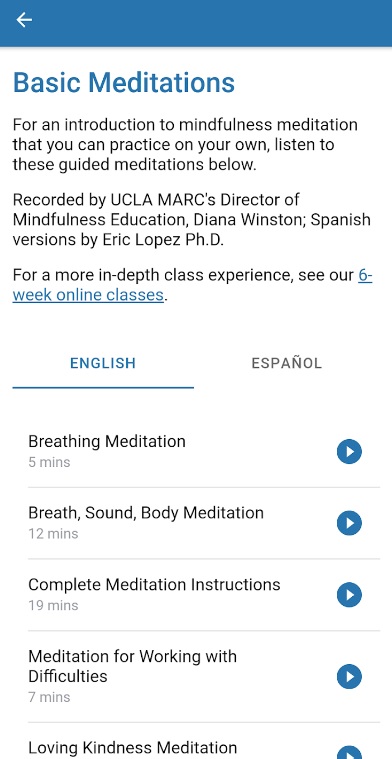Viewport: 392px width, 759px height.
Task: Play Meditation for Working with Difficulties
Action: point(349,676)
